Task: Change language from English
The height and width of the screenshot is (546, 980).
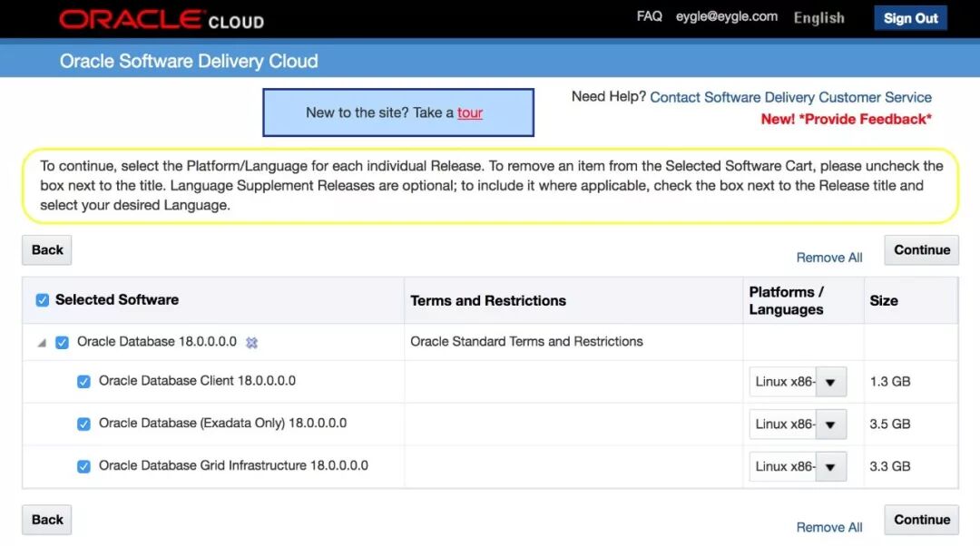Action: (x=818, y=18)
